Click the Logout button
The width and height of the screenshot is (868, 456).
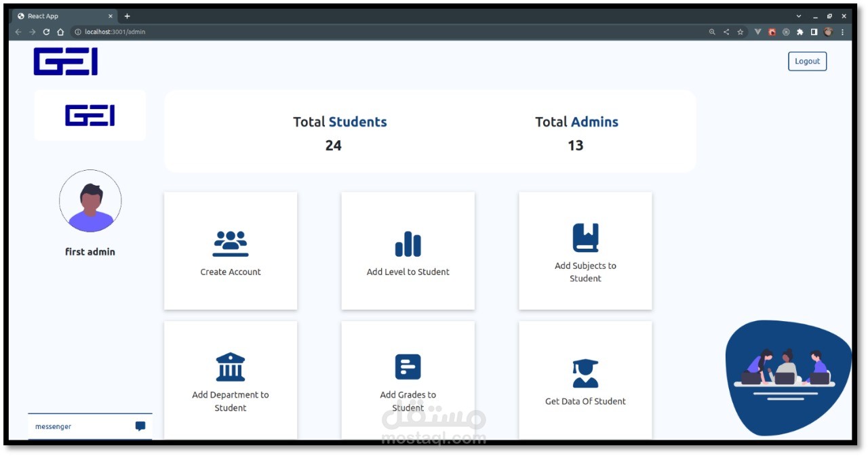pos(807,61)
